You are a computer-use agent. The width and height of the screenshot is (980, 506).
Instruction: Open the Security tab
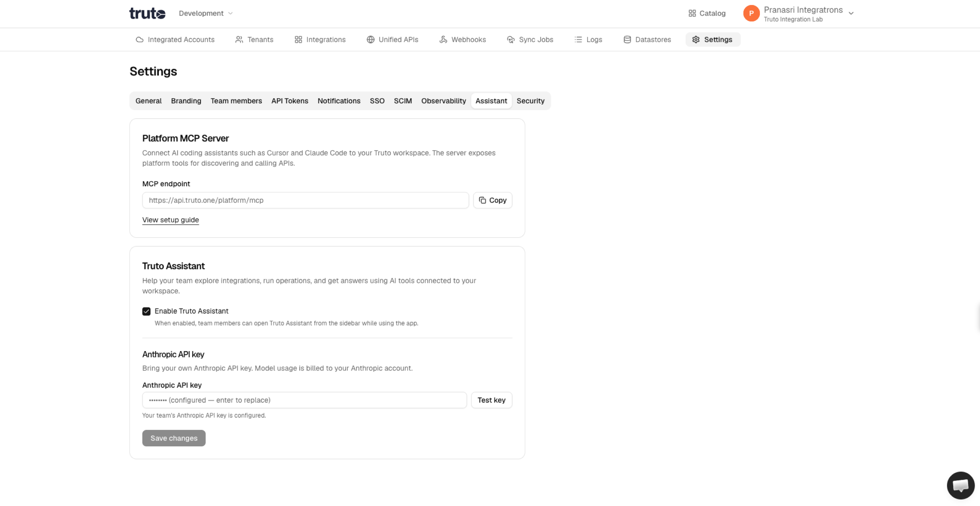(x=531, y=101)
